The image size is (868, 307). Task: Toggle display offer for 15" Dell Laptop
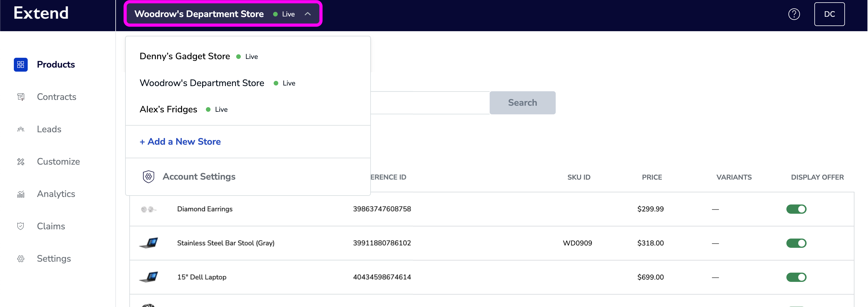click(796, 277)
